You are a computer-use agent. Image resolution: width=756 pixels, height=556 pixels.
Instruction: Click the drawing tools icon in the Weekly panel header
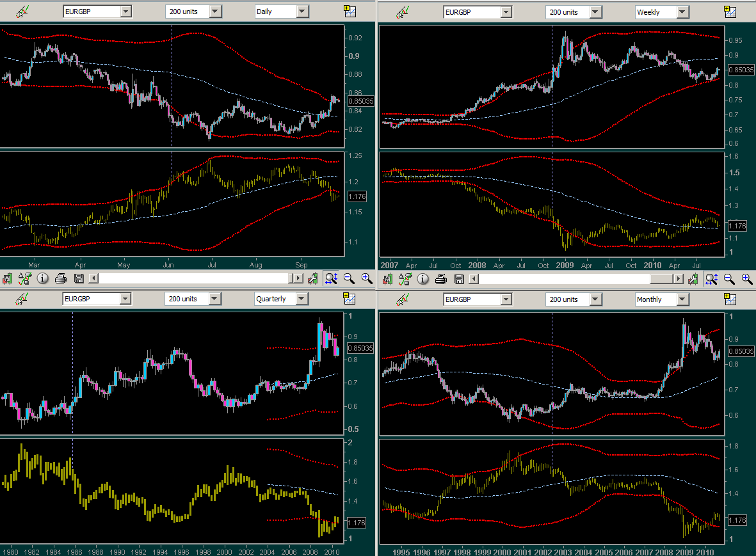click(x=403, y=12)
